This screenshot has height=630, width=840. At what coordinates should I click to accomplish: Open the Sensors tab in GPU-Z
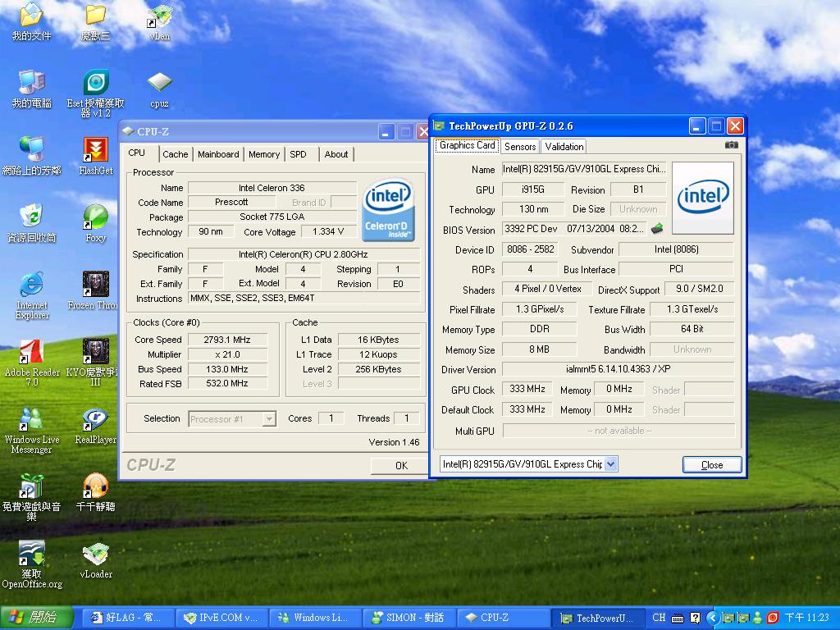click(519, 147)
